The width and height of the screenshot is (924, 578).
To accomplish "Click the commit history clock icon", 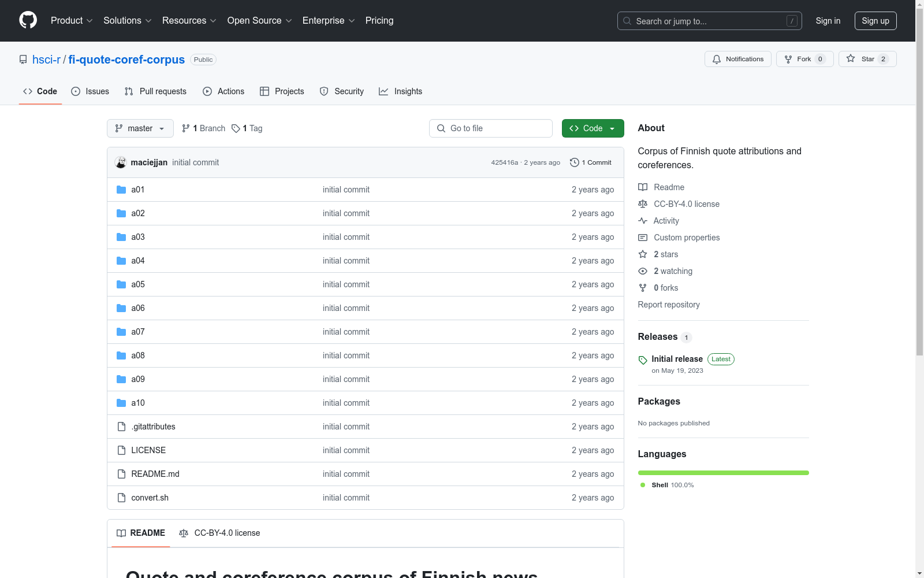I will [574, 162].
